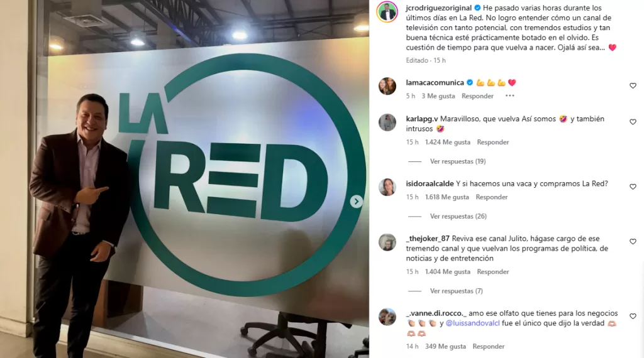View the 1.618 likes on isidoraalcalde's comment

[x=447, y=197]
